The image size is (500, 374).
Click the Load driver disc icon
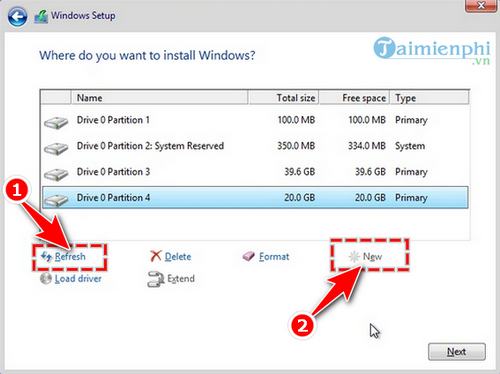pos(46,278)
